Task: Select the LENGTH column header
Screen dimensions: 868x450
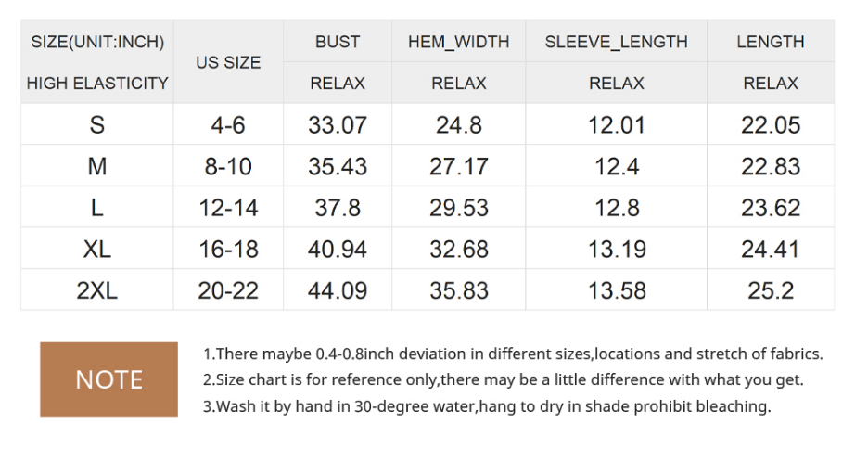Action: [x=770, y=42]
